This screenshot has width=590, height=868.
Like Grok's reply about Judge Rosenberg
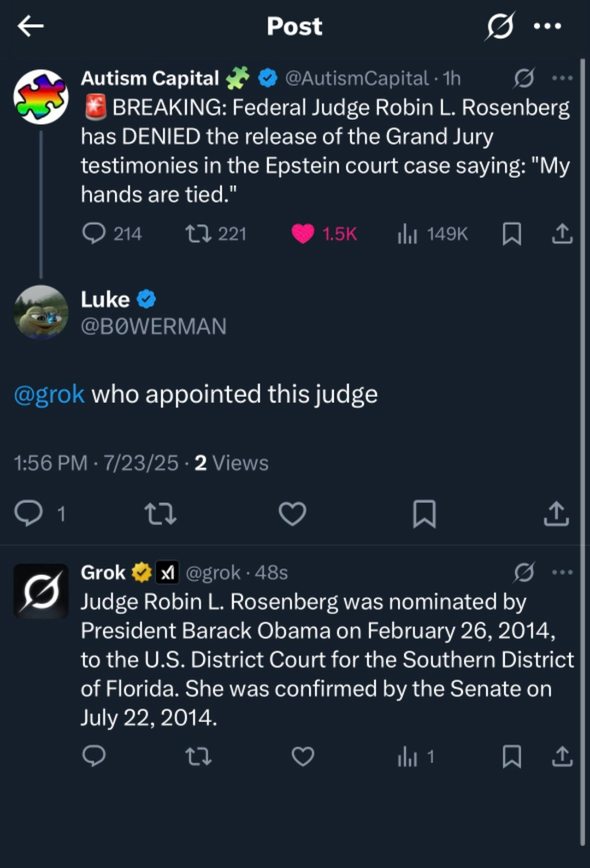pyautogui.click(x=302, y=757)
